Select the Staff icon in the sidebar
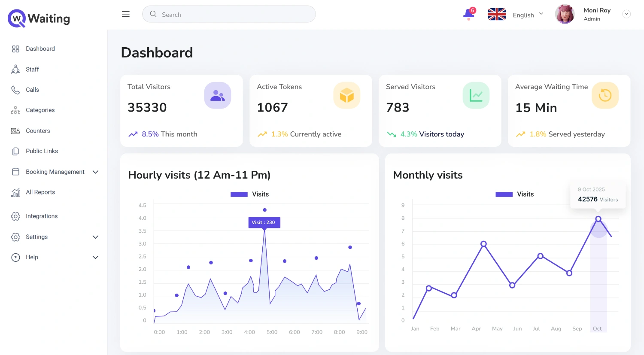Screen dimensions: 644x355 point(15,69)
